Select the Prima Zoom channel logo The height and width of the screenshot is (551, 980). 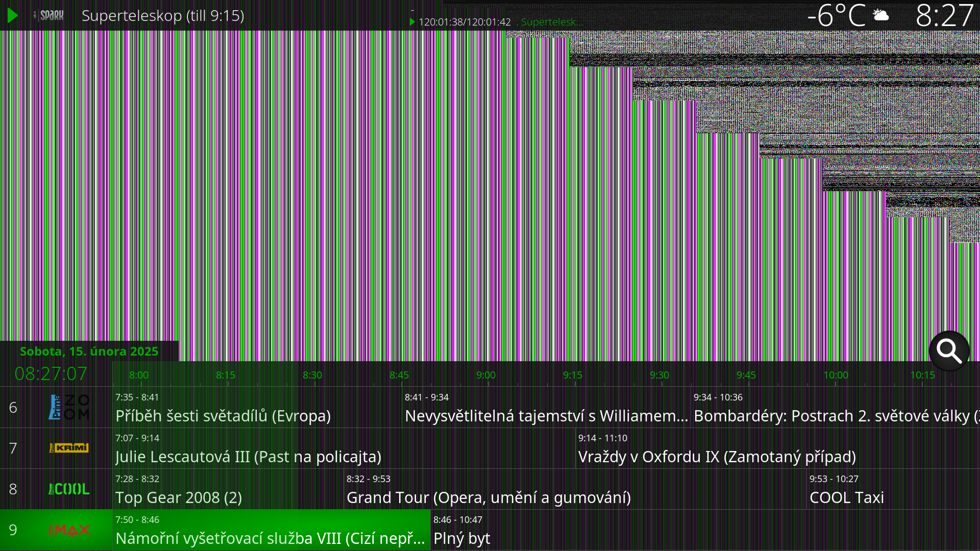(69, 407)
